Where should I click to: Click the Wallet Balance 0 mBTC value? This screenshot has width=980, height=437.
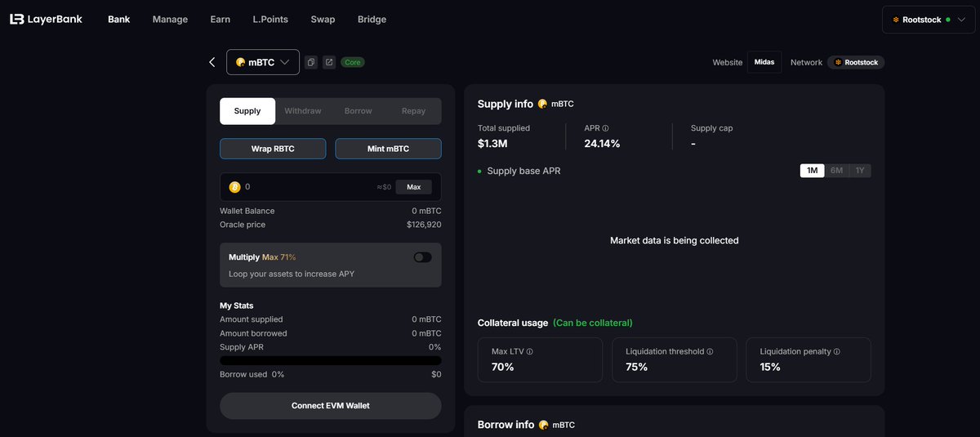click(x=426, y=211)
